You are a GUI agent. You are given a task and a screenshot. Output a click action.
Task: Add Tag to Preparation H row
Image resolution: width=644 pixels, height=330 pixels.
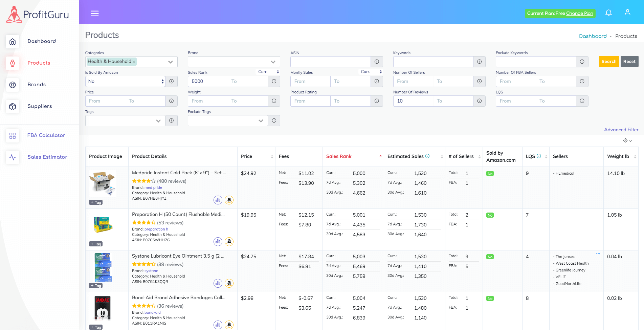96,244
